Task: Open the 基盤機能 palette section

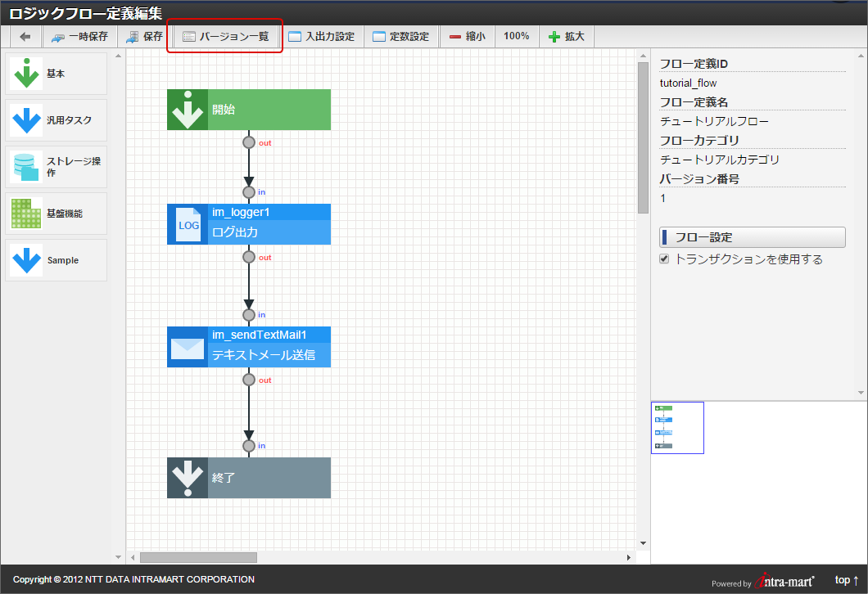Action: [x=55, y=214]
